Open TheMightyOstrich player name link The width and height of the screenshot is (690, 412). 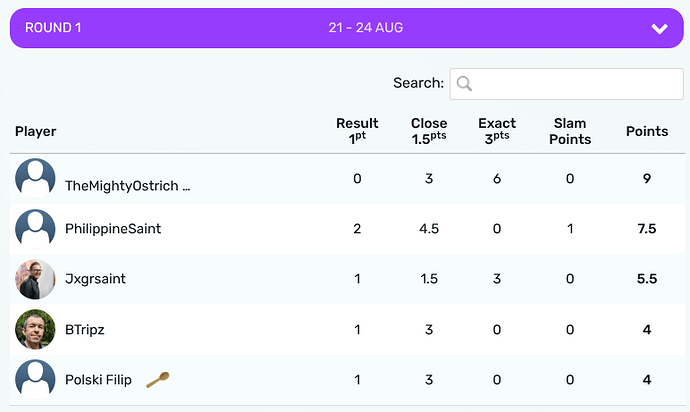[128, 186]
